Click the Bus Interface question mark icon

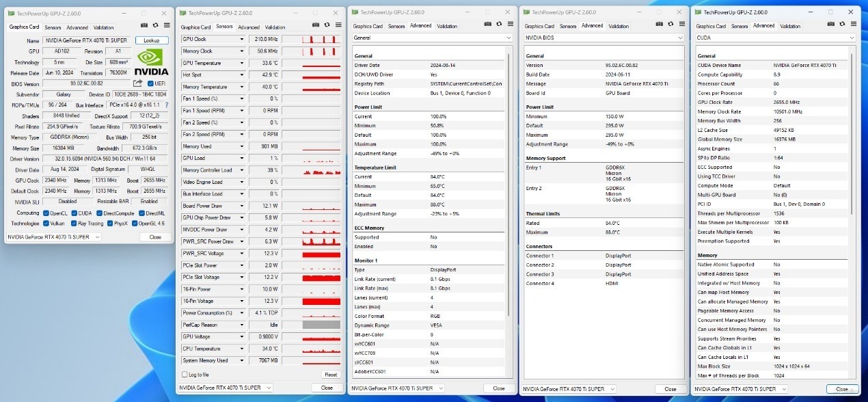point(166,105)
